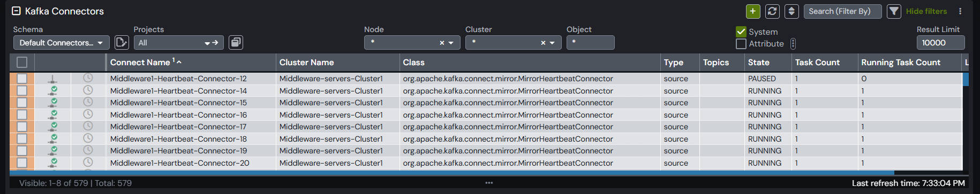The height and width of the screenshot is (194, 980).
Task: Click the Object filter input field
Action: pyautogui.click(x=590, y=43)
